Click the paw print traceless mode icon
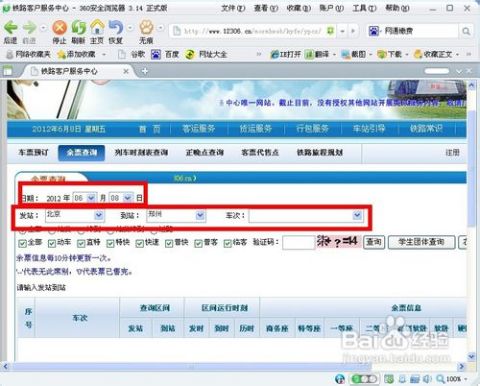 click(x=146, y=27)
